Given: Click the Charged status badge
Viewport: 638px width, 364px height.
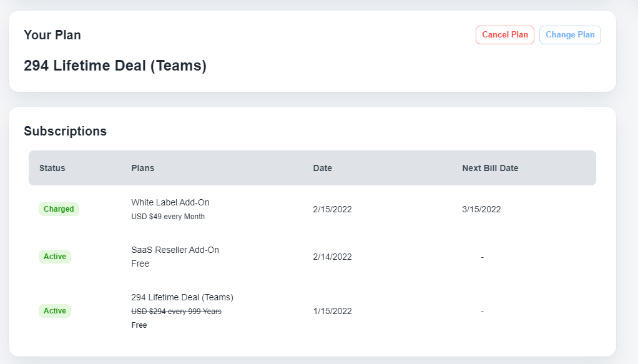Looking at the screenshot, I should (59, 209).
